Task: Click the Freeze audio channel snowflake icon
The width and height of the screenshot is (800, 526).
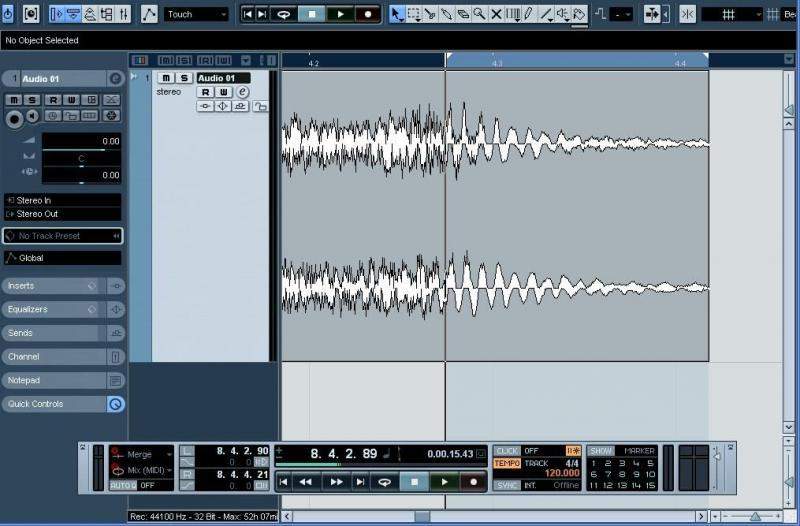Action: click(x=111, y=115)
